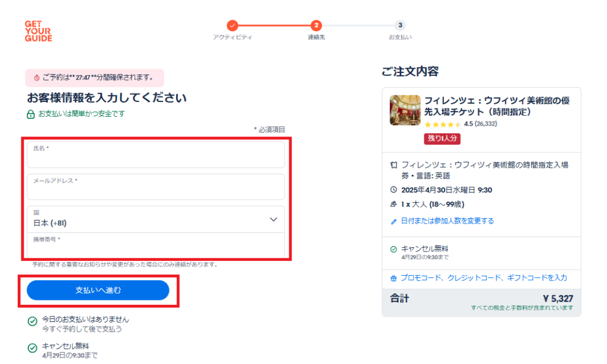Click the * 必須項目 required note

click(270, 130)
